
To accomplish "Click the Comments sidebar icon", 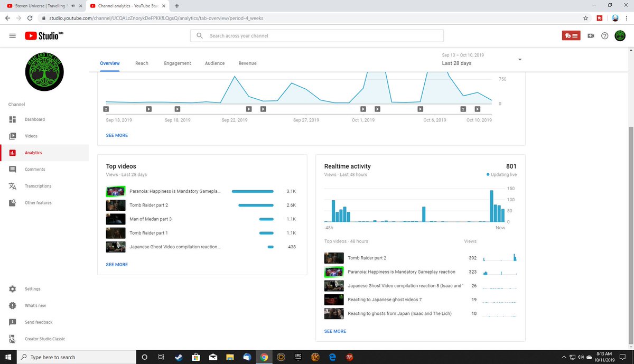I will pos(13,170).
